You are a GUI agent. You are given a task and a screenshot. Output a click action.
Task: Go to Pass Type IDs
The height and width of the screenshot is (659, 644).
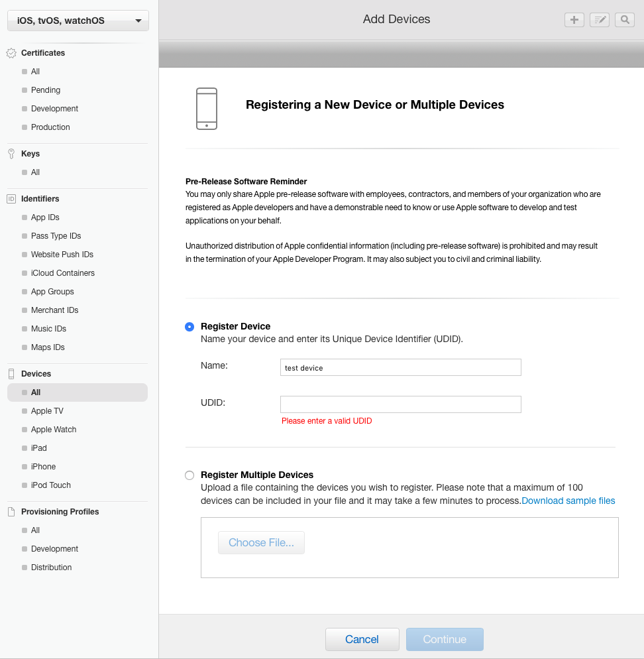click(x=56, y=236)
